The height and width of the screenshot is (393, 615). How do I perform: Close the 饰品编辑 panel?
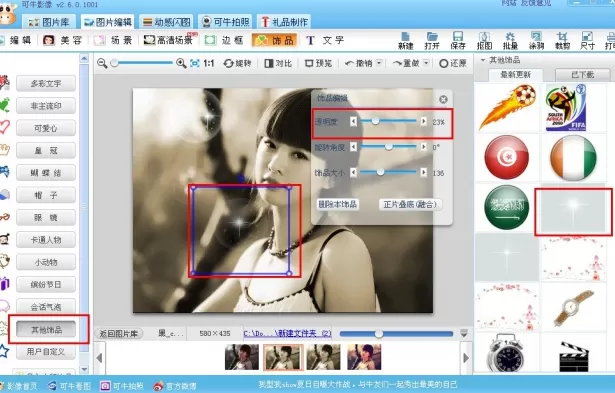[443, 100]
